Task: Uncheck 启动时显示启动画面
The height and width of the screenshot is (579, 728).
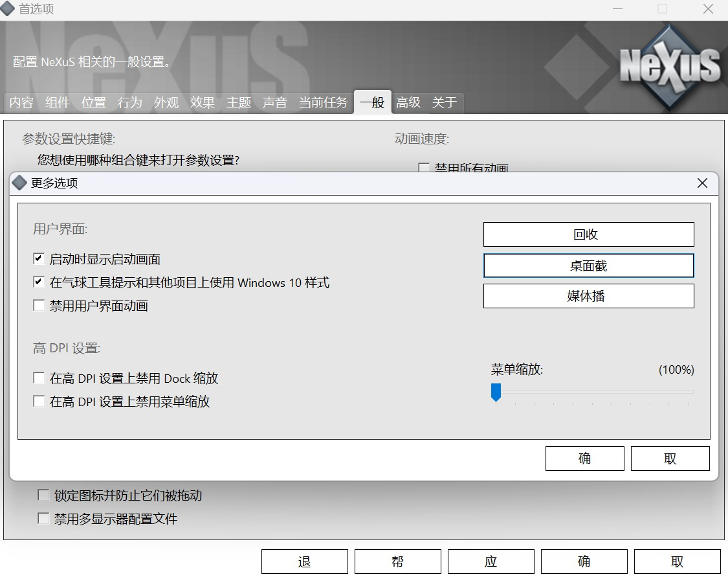Action: click(39, 260)
